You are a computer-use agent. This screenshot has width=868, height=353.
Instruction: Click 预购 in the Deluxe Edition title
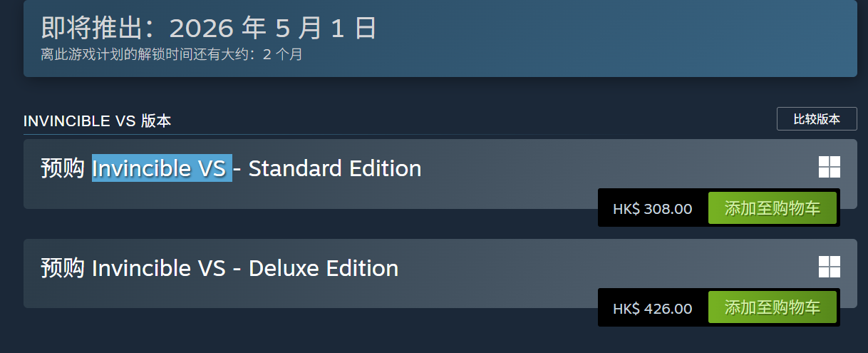(x=63, y=269)
